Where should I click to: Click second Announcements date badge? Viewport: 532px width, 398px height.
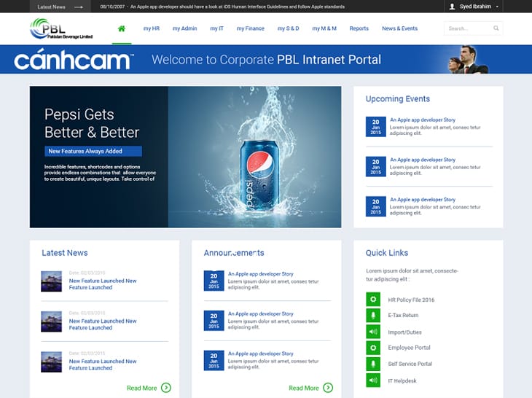[214, 321]
